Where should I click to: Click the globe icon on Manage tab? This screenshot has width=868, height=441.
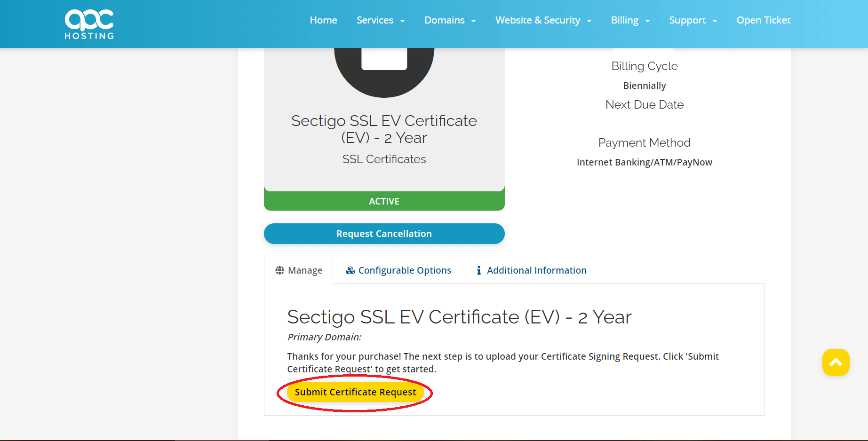coord(279,270)
